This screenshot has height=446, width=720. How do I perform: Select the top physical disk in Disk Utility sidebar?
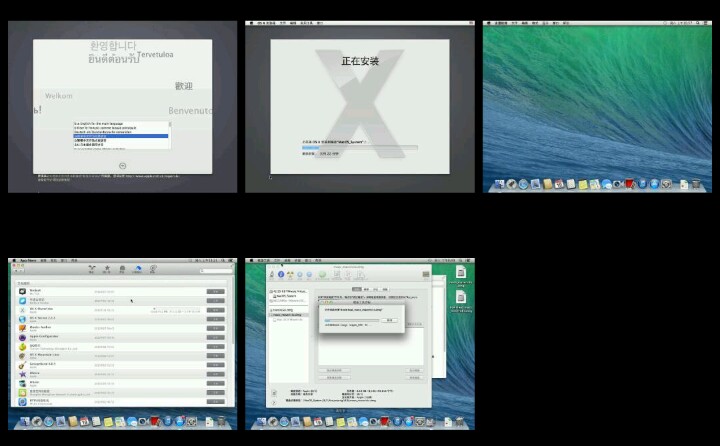pyautogui.click(x=289, y=292)
